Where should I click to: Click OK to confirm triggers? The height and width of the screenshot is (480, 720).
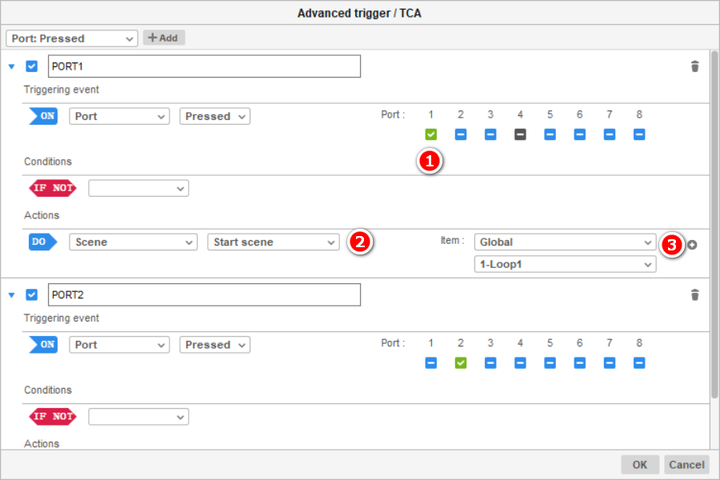pyautogui.click(x=639, y=465)
